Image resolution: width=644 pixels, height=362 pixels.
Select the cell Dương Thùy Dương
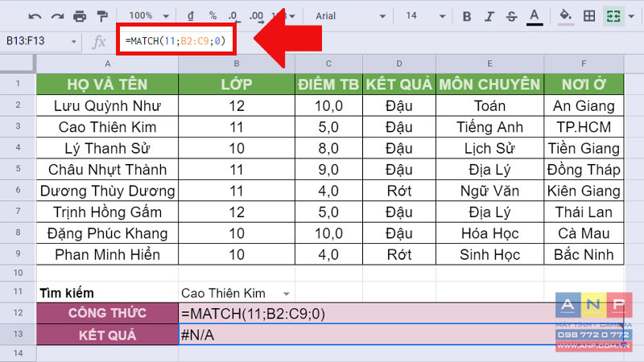(x=107, y=191)
